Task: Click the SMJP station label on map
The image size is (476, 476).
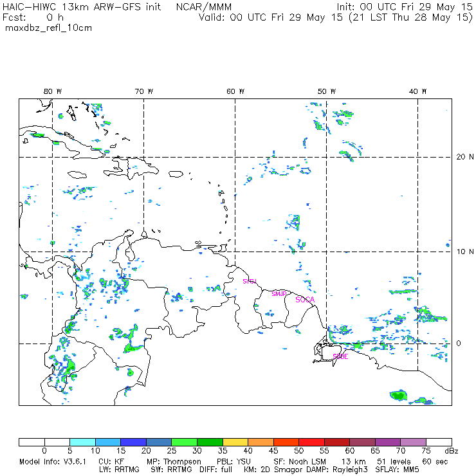Action: pyautogui.click(x=279, y=293)
